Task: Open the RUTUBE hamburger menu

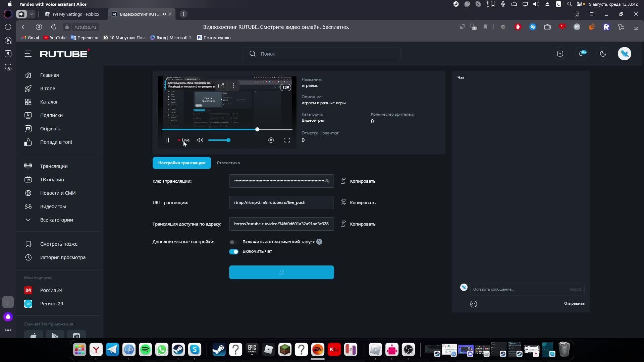Action: pos(28,54)
